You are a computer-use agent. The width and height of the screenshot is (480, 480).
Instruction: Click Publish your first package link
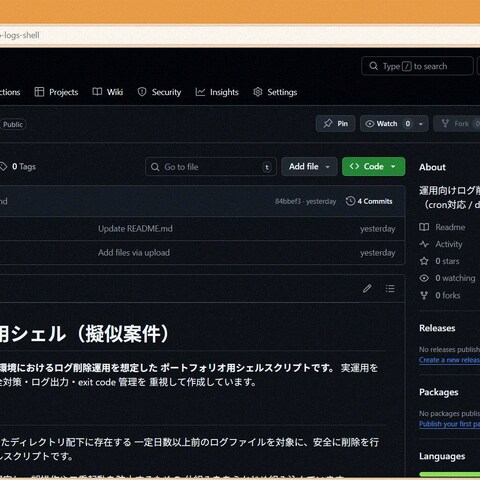pyautogui.click(x=449, y=424)
